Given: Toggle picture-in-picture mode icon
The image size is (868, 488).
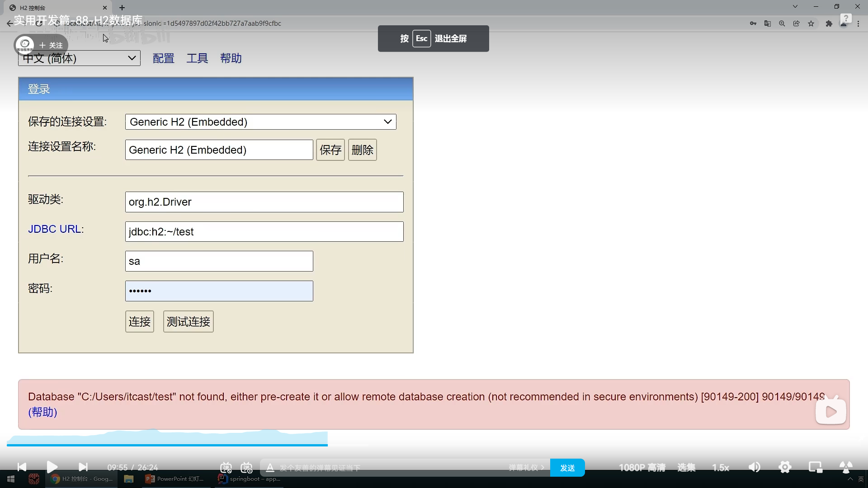Looking at the screenshot, I should (815, 467).
